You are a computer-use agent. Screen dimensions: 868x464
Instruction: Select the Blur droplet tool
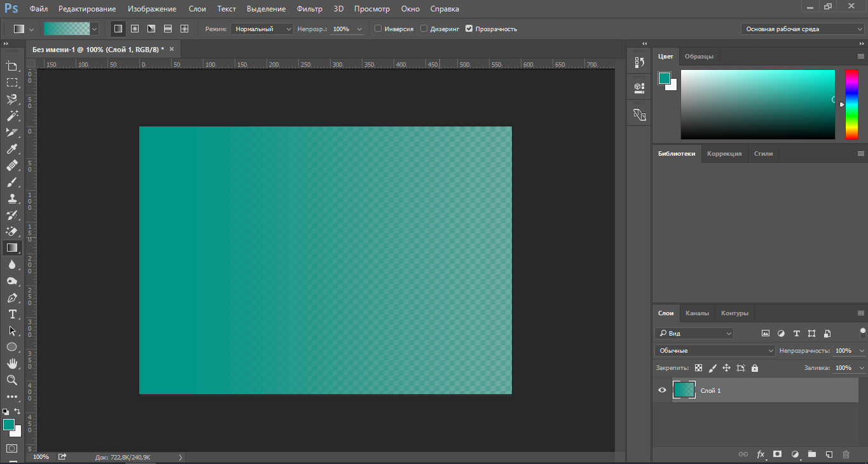(x=12, y=264)
